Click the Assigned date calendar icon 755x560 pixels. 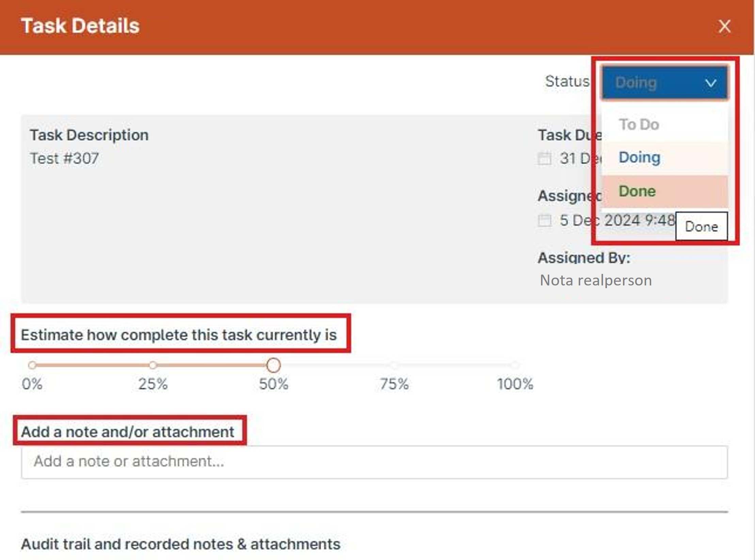pos(544,220)
